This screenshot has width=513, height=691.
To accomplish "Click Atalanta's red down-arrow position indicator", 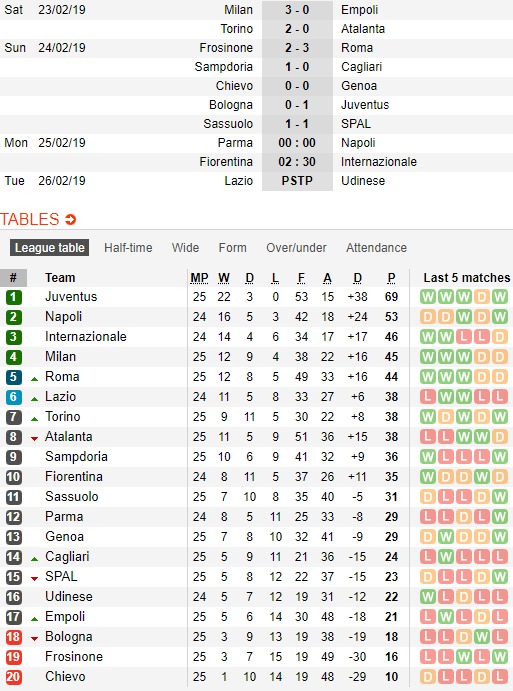I will pyautogui.click(x=34, y=438).
